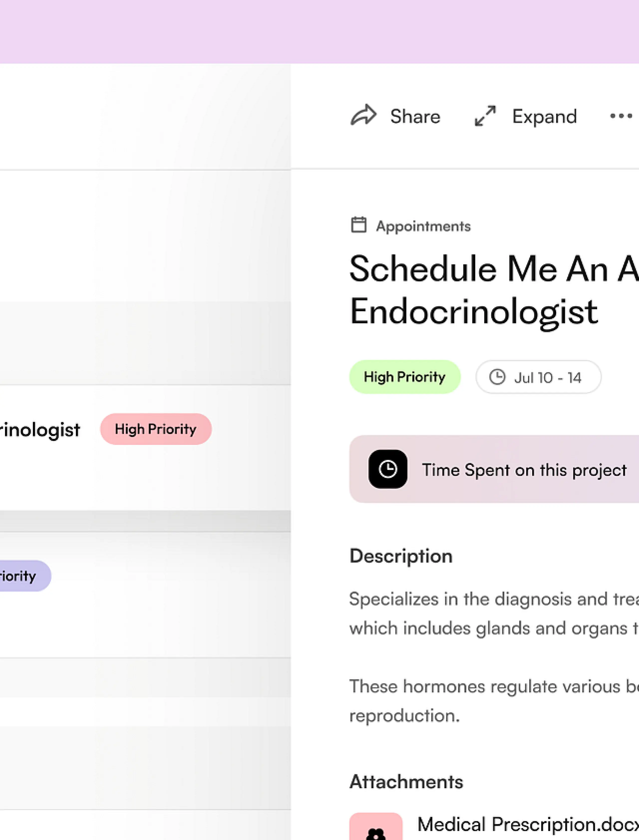Click the pink High Priority badge
639x840 pixels.
(156, 429)
